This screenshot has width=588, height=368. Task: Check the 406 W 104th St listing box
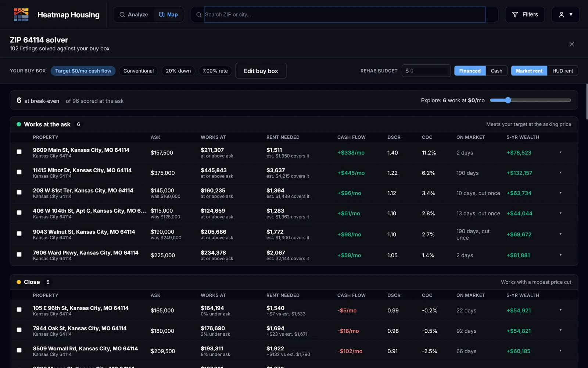(x=19, y=212)
